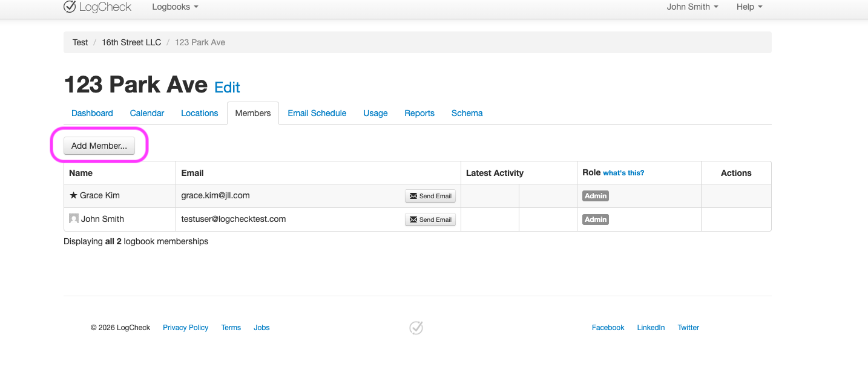This screenshot has width=868, height=367.
Task: Open the Logbooks dropdown menu
Action: [175, 7]
